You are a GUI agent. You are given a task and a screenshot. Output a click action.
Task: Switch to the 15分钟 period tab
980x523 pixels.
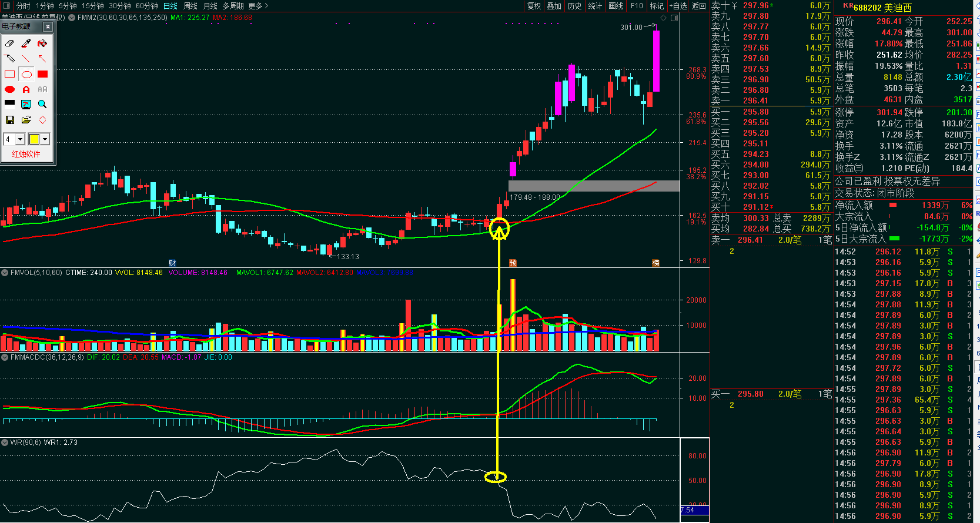92,6
